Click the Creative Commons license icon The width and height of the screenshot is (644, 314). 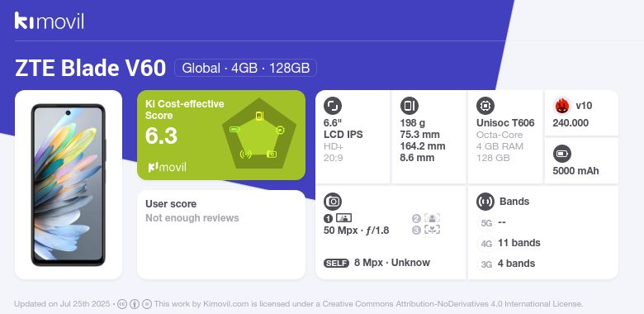pos(122,304)
